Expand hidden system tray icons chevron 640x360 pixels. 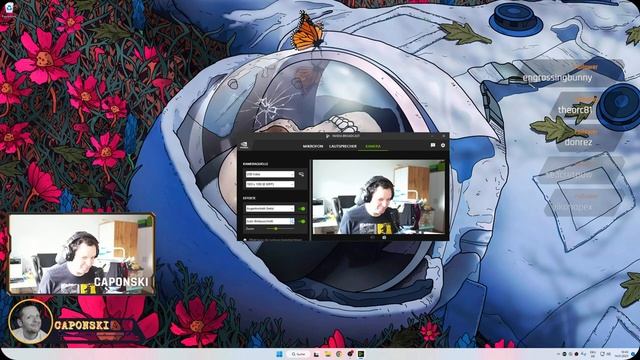pyautogui.click(x=559, y=354)
